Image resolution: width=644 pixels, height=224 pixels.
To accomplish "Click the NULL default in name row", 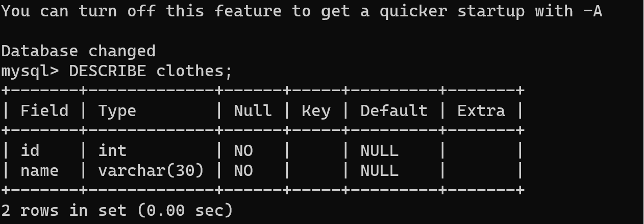I will (x=379, y=171).
